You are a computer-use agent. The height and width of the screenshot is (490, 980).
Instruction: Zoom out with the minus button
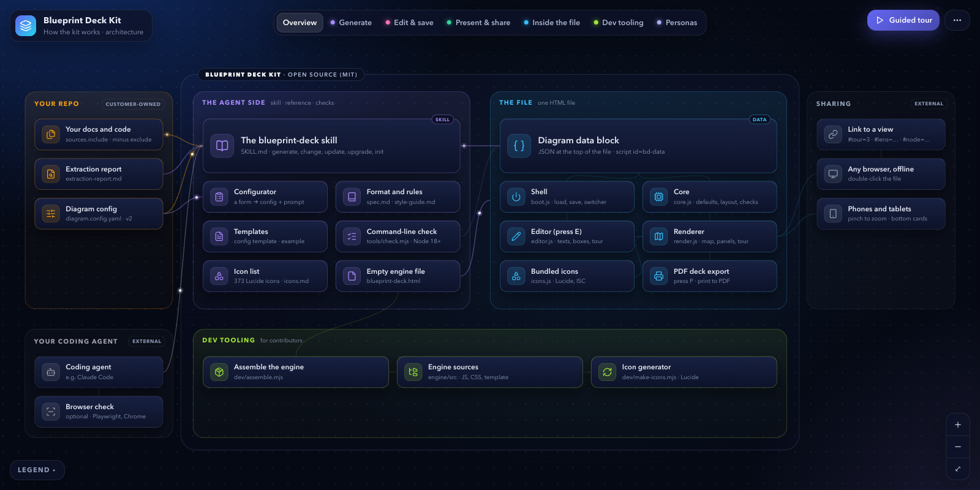(x=958, y=447)
